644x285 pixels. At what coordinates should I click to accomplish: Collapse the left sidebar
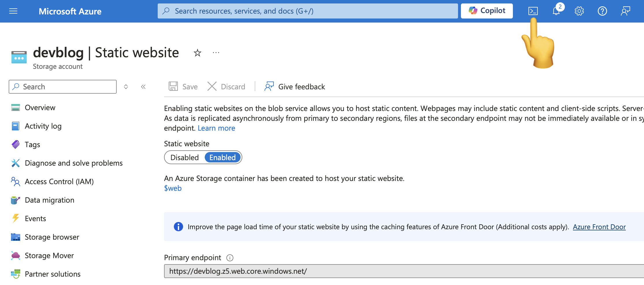click(x=143, y=86)
